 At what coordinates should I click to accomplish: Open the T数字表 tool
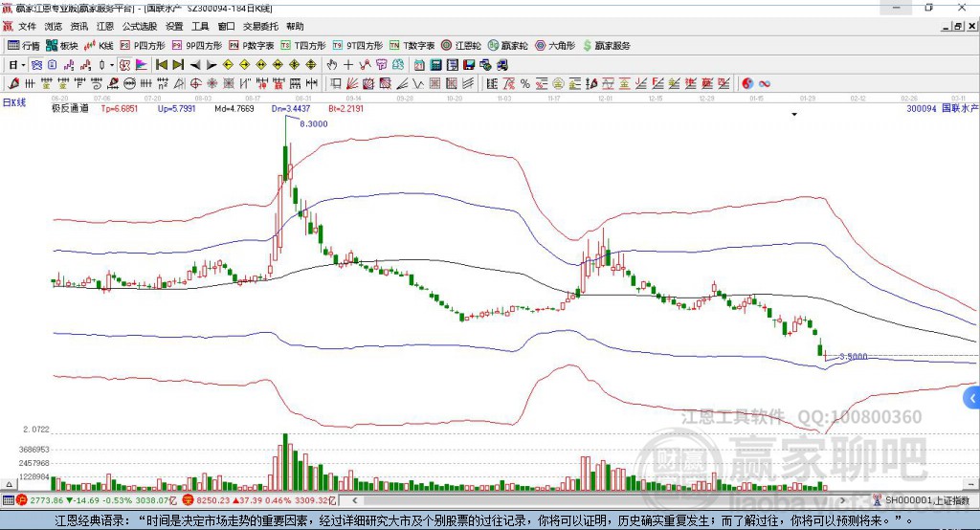[x=412, y=46]
